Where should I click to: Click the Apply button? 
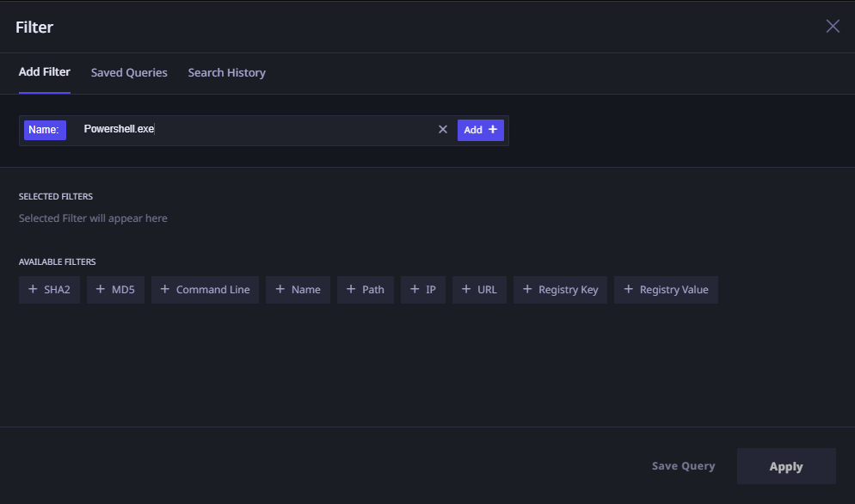[785, 466]
